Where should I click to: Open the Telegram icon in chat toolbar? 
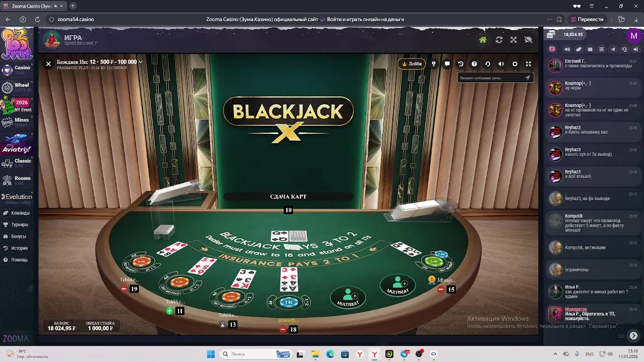pos(613,49)
